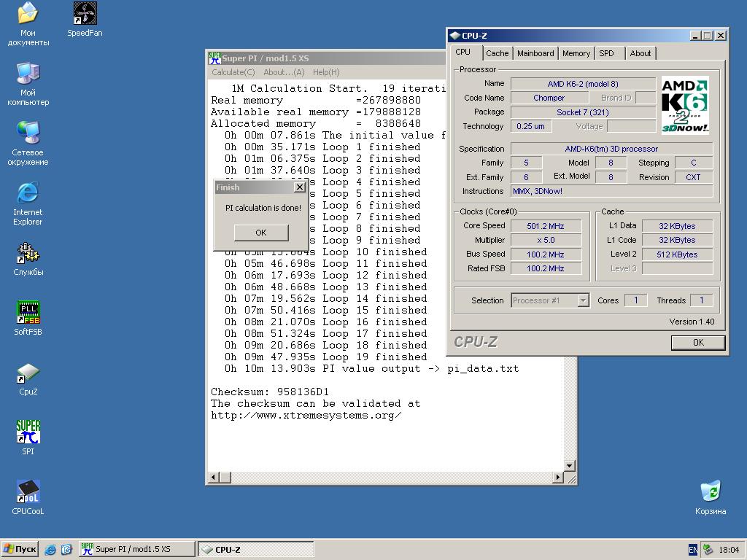Switch to the Memory tab in CPU-Z
Viewport: 747px width, 560px height.
click(576, 53)
